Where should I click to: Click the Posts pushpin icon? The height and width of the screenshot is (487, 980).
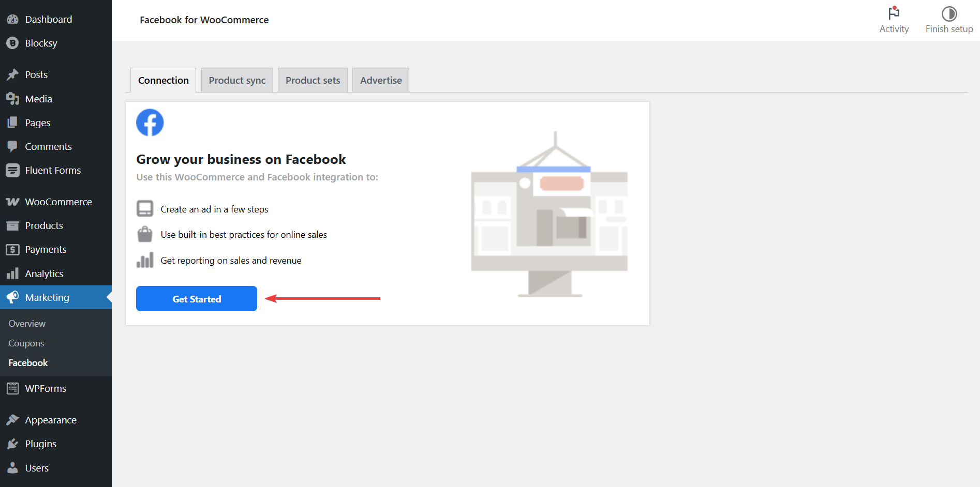[x=12, y=74]
